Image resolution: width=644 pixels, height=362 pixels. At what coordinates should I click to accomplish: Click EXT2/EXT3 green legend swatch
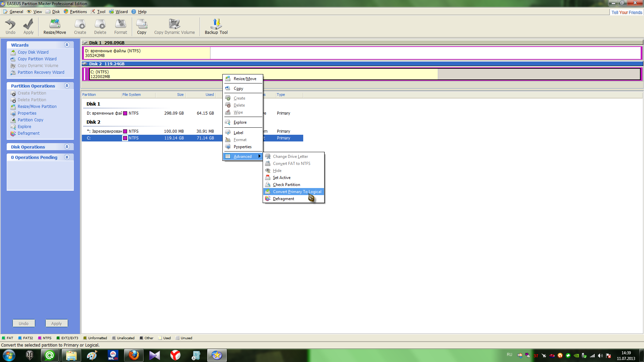58,338
